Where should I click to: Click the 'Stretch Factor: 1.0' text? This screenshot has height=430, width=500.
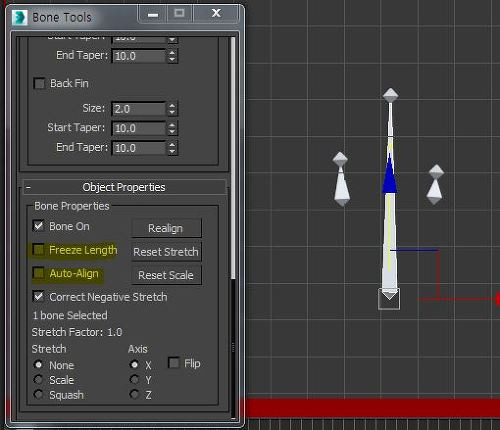[x=77, y=332]
